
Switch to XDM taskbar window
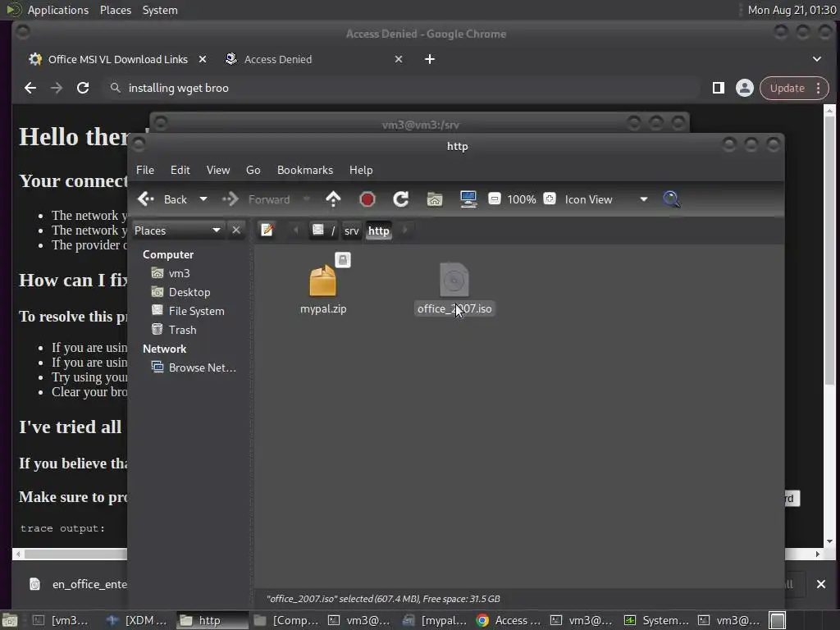coord(137,620)
